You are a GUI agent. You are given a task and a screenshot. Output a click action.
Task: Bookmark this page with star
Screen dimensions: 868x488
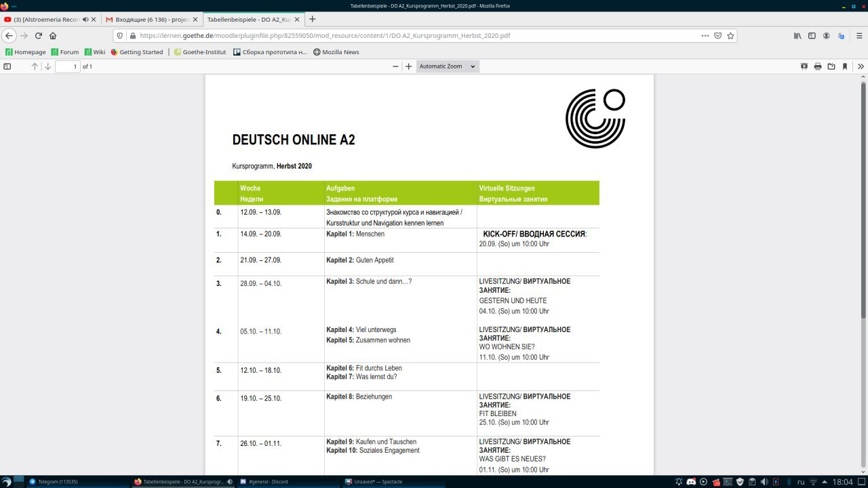coord(730,35)
